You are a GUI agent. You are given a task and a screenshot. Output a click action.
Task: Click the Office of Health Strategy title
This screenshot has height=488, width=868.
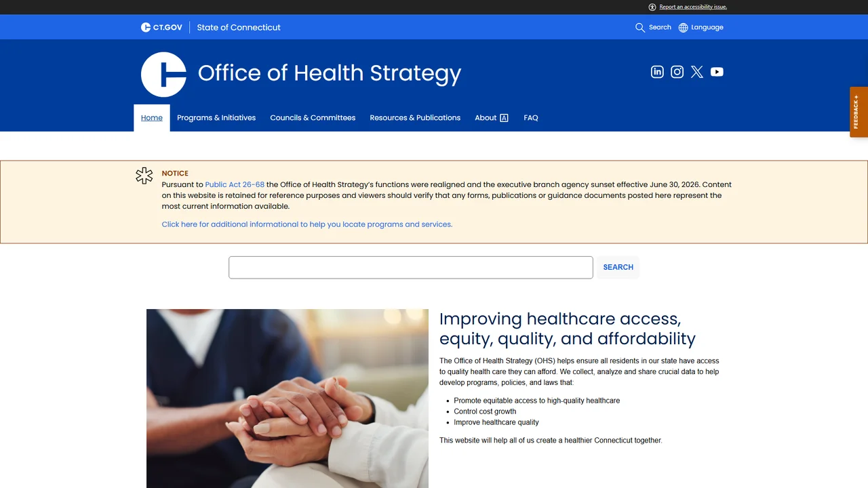tap(330, 73)
